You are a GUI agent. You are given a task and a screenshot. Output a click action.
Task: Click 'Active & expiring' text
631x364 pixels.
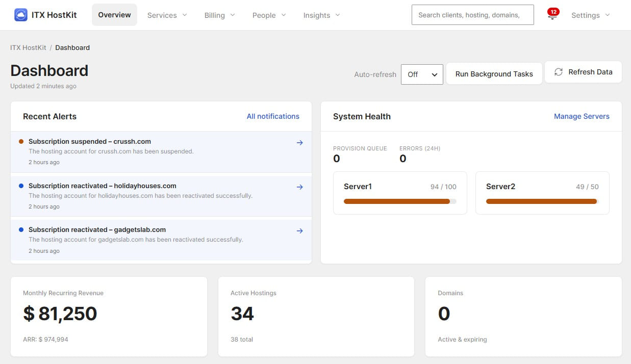tap(462, 339)
